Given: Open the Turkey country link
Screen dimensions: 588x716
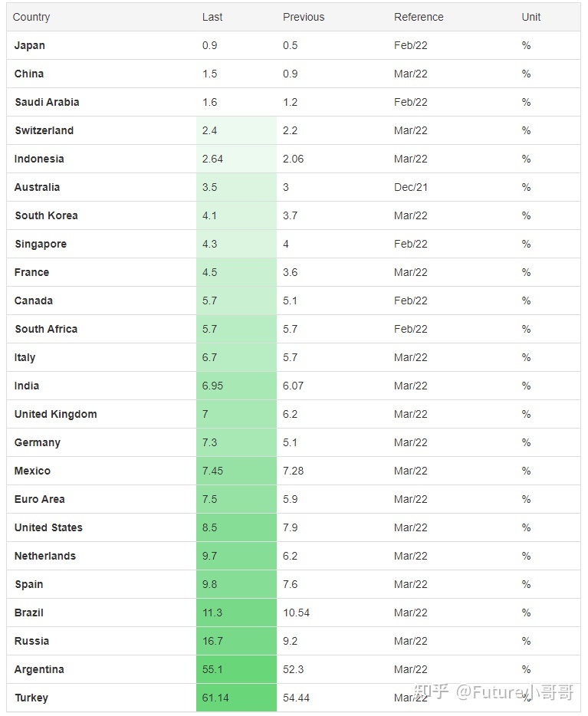Looking at the screenshot, I should (31, 698).
